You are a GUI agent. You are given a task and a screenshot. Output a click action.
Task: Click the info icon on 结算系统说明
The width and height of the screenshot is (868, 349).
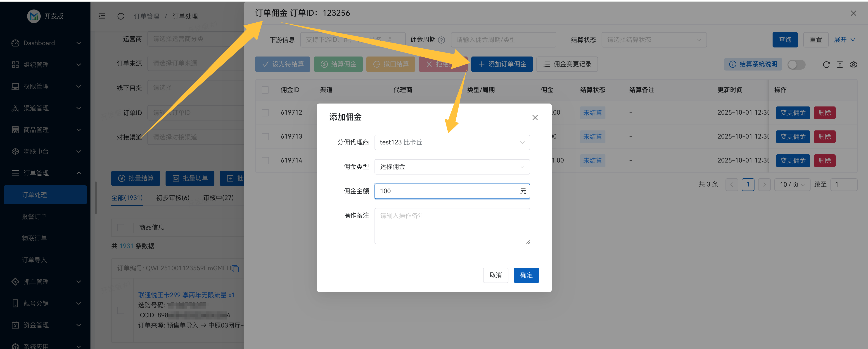click(733, 64)
